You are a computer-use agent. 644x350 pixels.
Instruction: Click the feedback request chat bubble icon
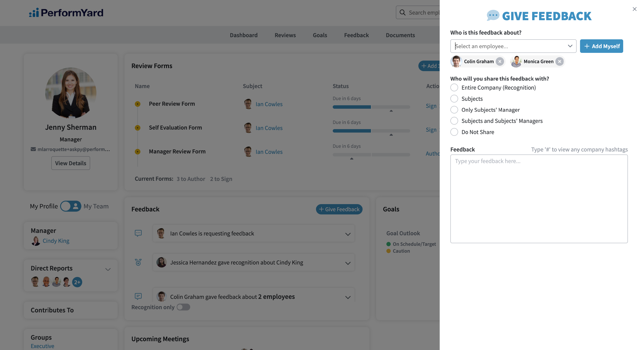pyautogui.click(x=138, y=233)
